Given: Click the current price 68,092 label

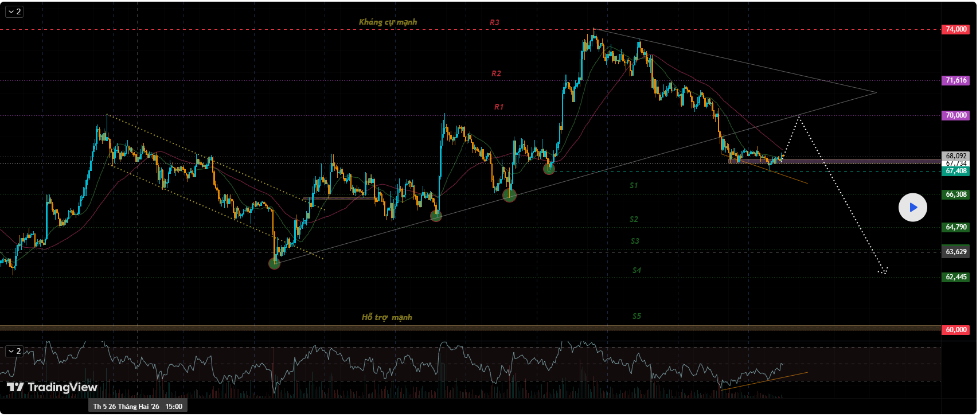Looking at the screenshot, I should pos(955,155).
